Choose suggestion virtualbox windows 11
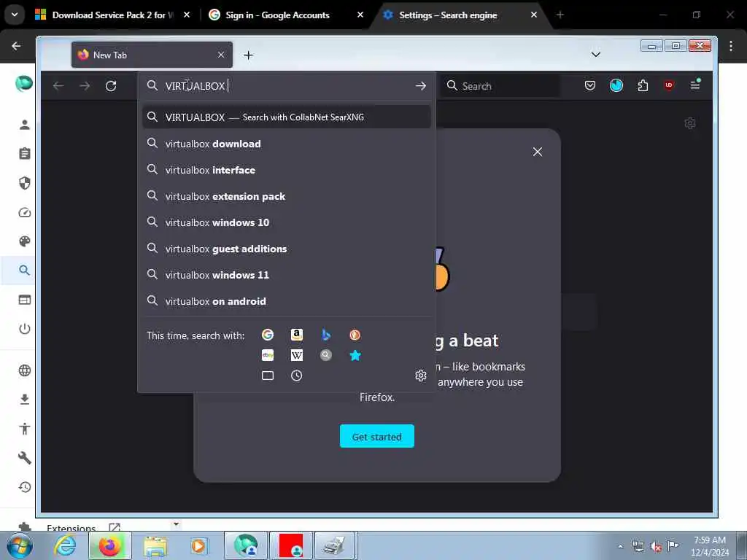Viewport: 747px width, 560px height. (286, 275)
